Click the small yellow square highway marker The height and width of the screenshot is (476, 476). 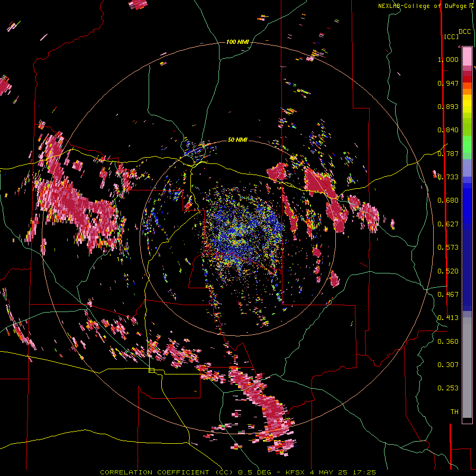151,370
